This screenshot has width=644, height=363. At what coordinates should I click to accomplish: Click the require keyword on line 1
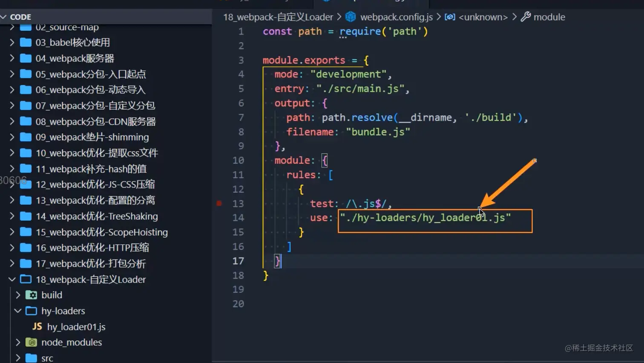coord(360,31)
